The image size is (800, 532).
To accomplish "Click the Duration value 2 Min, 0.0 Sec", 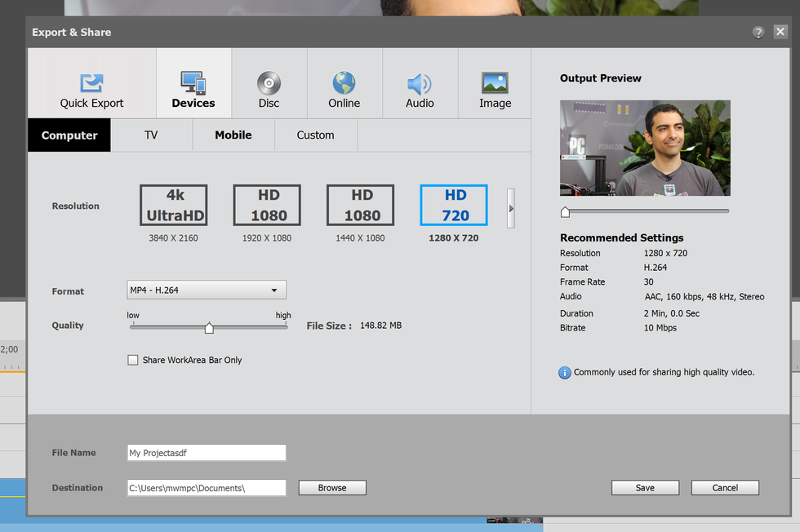I will point(671,313).
